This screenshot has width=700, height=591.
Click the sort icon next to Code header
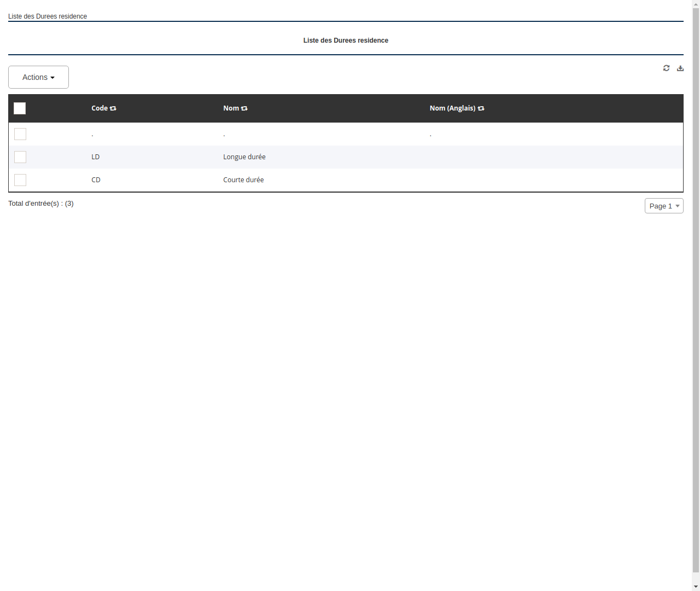click(113, 108)
